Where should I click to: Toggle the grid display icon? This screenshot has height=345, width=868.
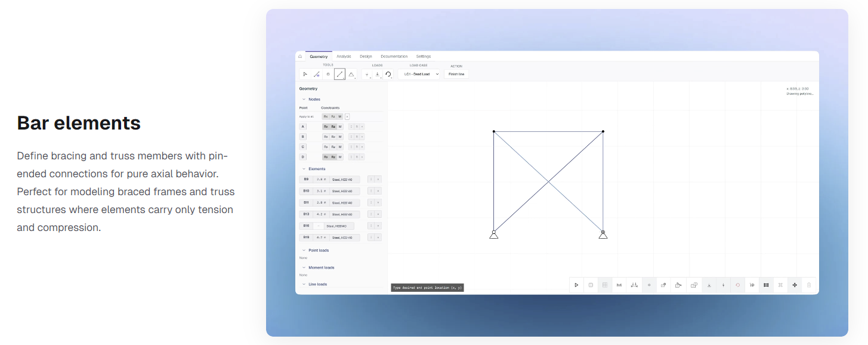tap(604, 285)
